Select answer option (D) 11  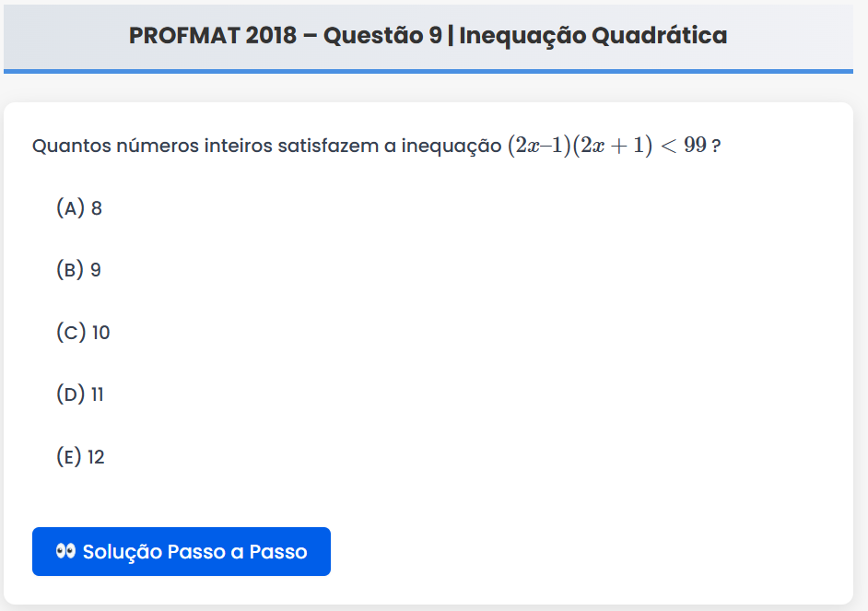(x=80, y=394)
